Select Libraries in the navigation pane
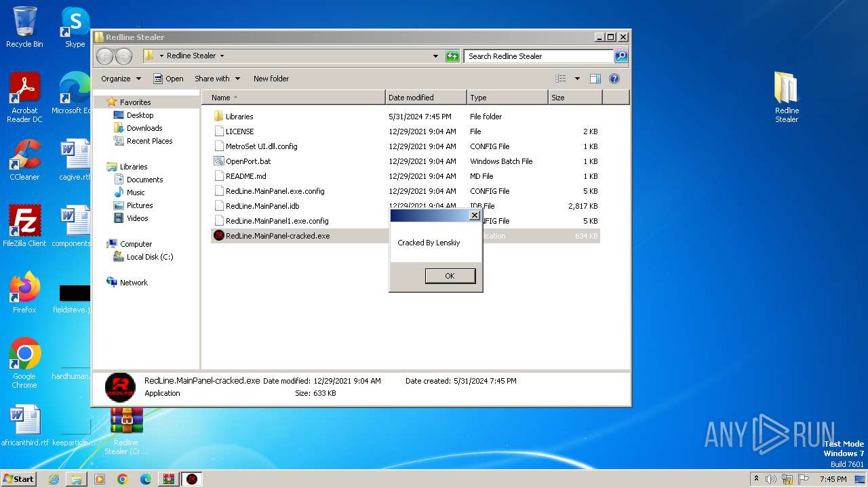 (134, 167)
